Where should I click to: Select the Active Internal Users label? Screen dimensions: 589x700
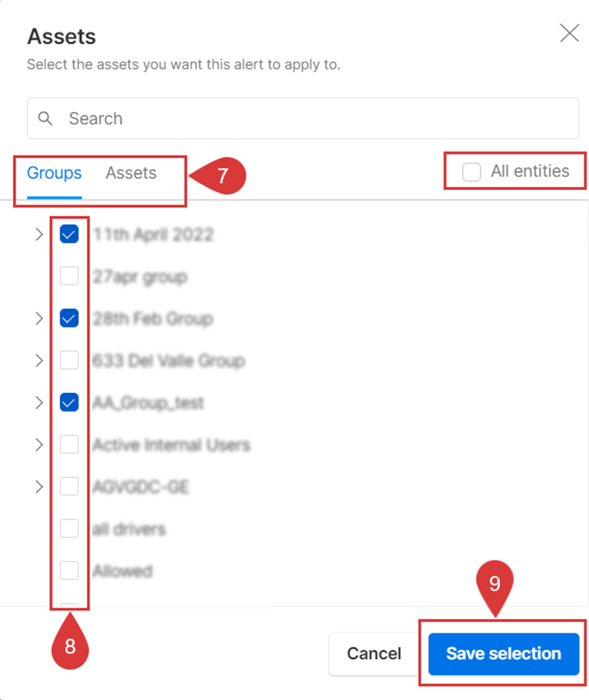tap(171, 445)
